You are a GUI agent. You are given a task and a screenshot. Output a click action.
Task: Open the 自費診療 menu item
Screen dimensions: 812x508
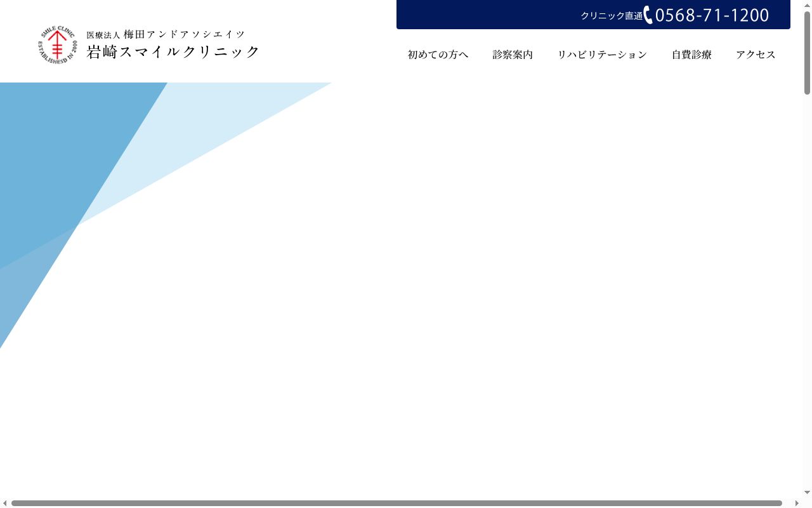tap(691, 55)
